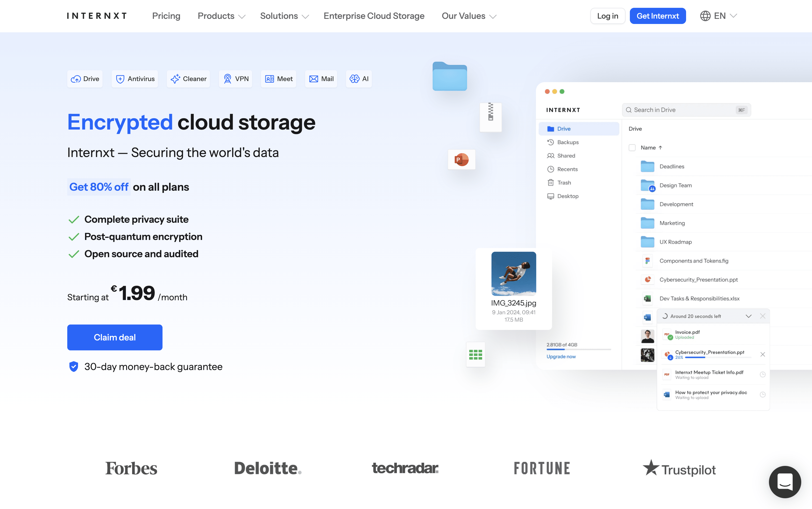Click the clock icon beside Internxt Meetup Ticket Info.pdf
812x509 pixels.
coord(762,374)
